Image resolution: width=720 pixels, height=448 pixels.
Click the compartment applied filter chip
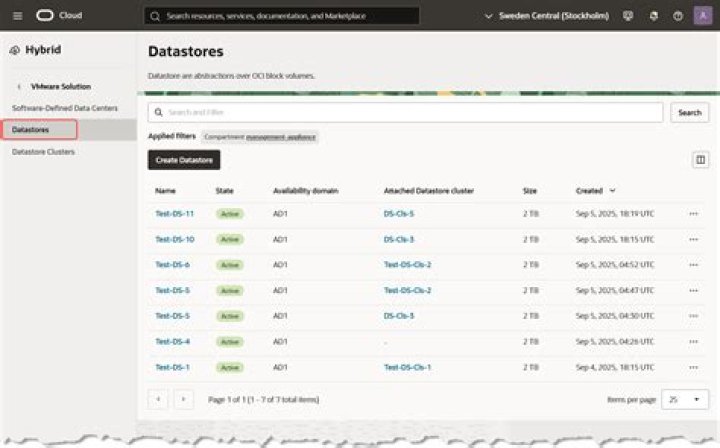260,137
